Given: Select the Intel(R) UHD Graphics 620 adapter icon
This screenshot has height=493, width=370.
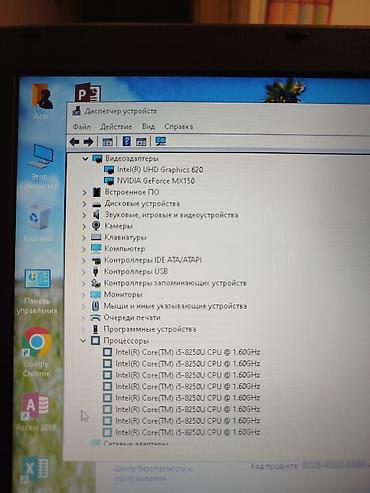Looking at the screenshot, I should point(109,170).
